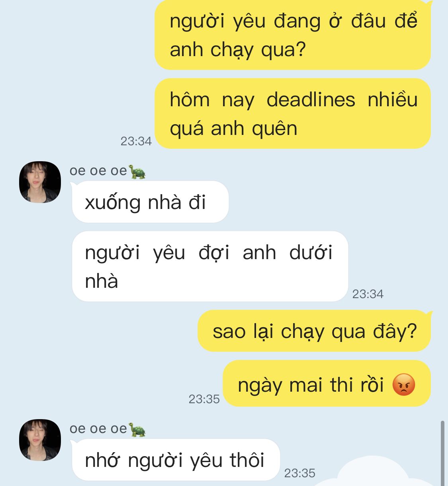The image size is (448, 486).
Task: Select the 'xuống nhà đi' message bubble
Action: coord(150,202)
